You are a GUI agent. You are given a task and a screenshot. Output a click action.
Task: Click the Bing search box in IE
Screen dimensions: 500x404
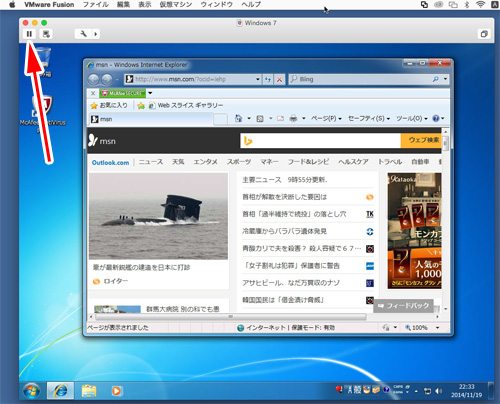[361, 79]
